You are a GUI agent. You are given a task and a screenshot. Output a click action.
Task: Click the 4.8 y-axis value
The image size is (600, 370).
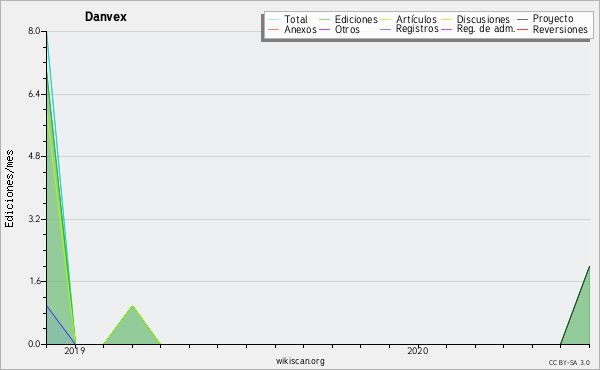tap(34, 156)
